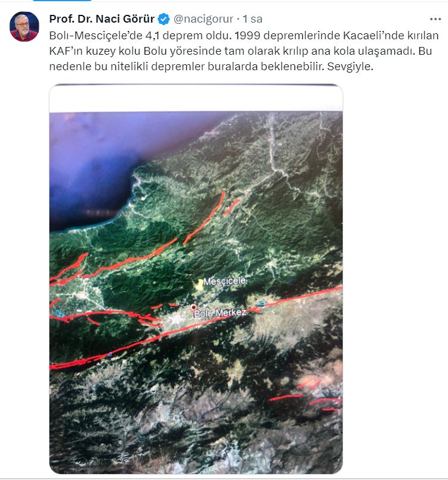Click the blue verified badge
Image resolution: width=448 pixels, height=480 pixels.
coord(164,19)
